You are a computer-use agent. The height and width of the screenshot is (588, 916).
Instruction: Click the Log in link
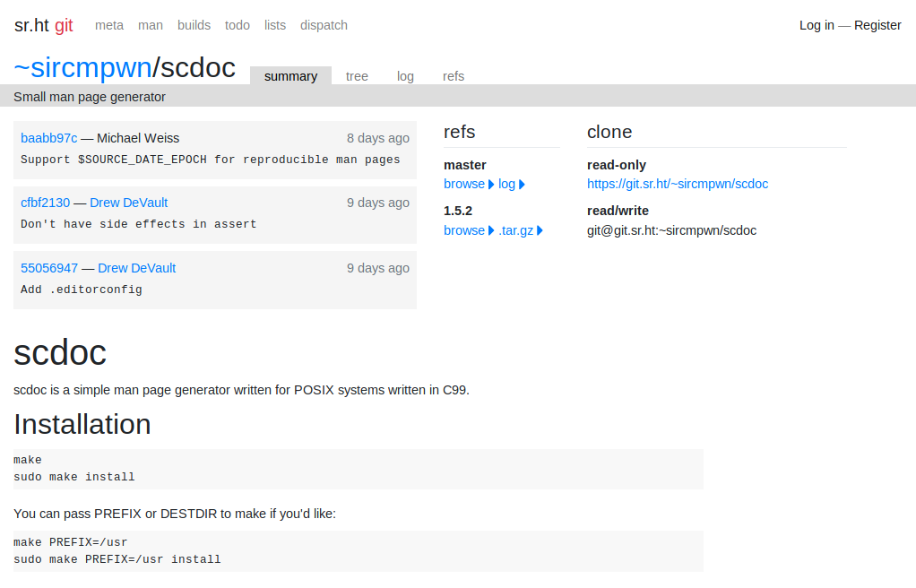[817, 25]
